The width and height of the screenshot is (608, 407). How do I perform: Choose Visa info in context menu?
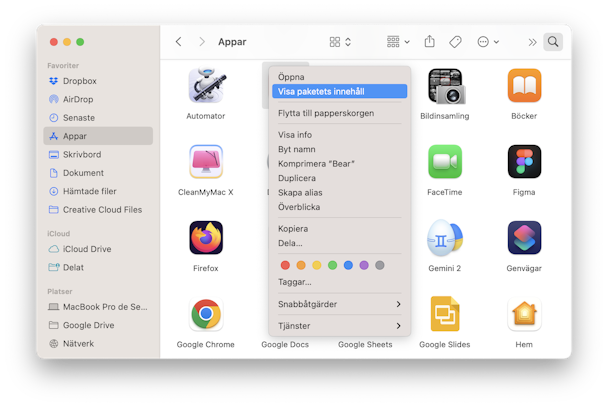(339, 135)
